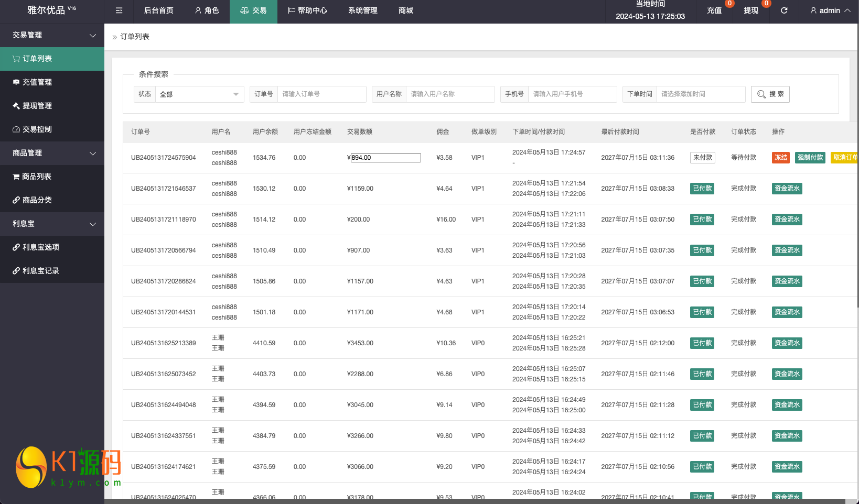Click the sidebar collapse hamburger icon
Viewport: 859px width, 504px height.
[119, 10]
